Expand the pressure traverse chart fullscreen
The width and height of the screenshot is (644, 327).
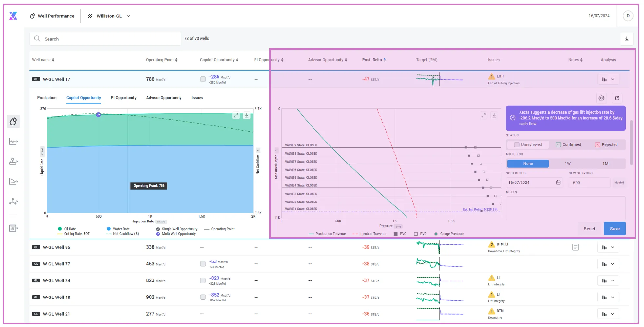point(483,115)
